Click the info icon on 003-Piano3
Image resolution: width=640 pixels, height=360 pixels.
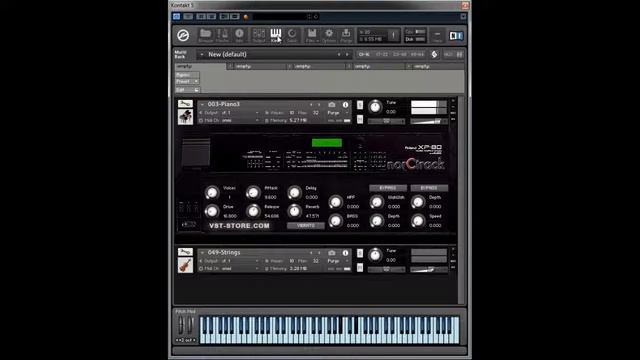[345, 105]
